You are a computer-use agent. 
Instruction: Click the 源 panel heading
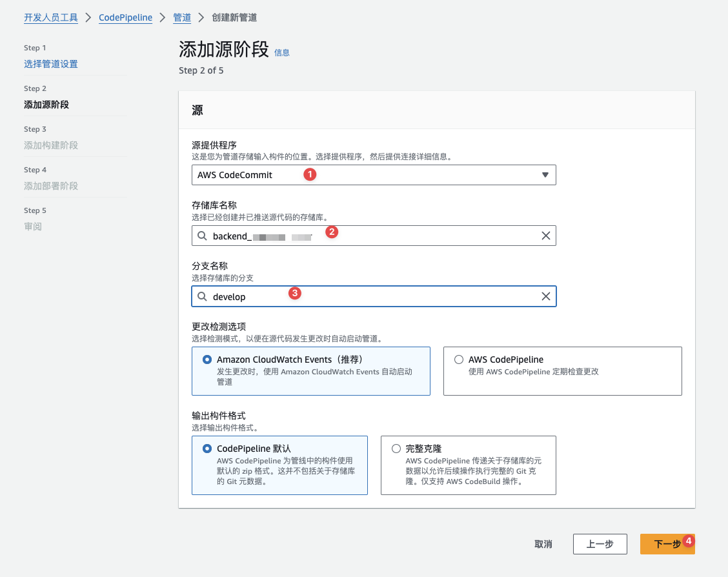197,110
